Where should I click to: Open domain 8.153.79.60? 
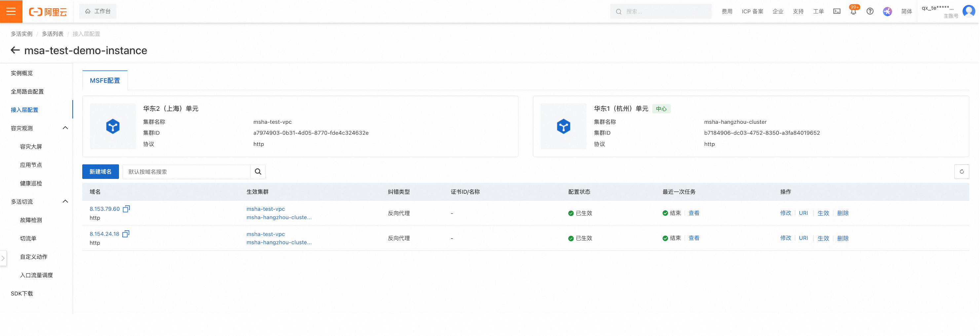(105, 209)
